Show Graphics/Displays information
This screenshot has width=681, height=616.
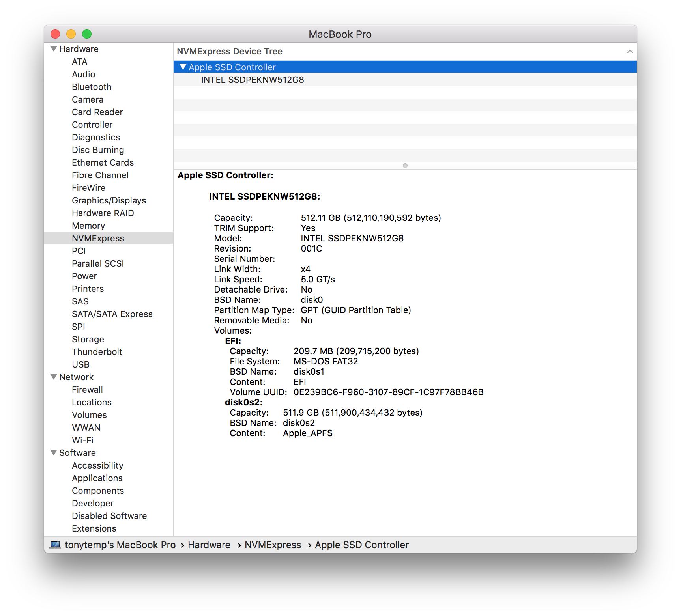tap(109, 200)
